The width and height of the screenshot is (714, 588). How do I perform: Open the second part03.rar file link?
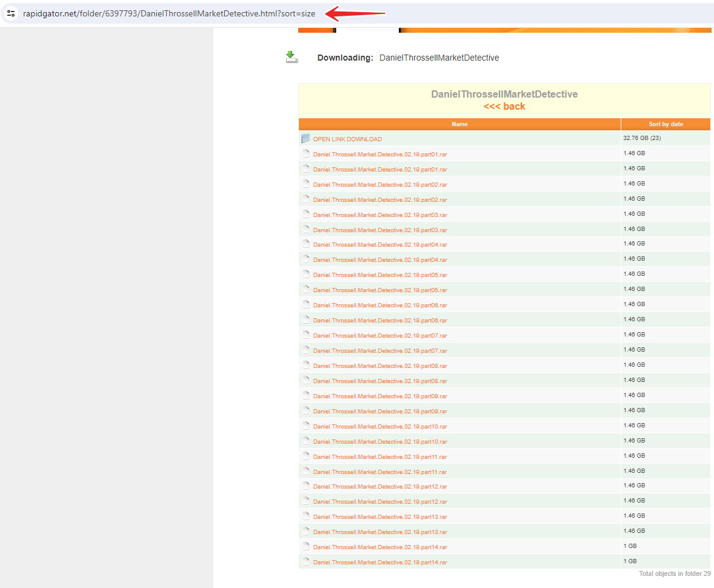click(x=380, y=230)
